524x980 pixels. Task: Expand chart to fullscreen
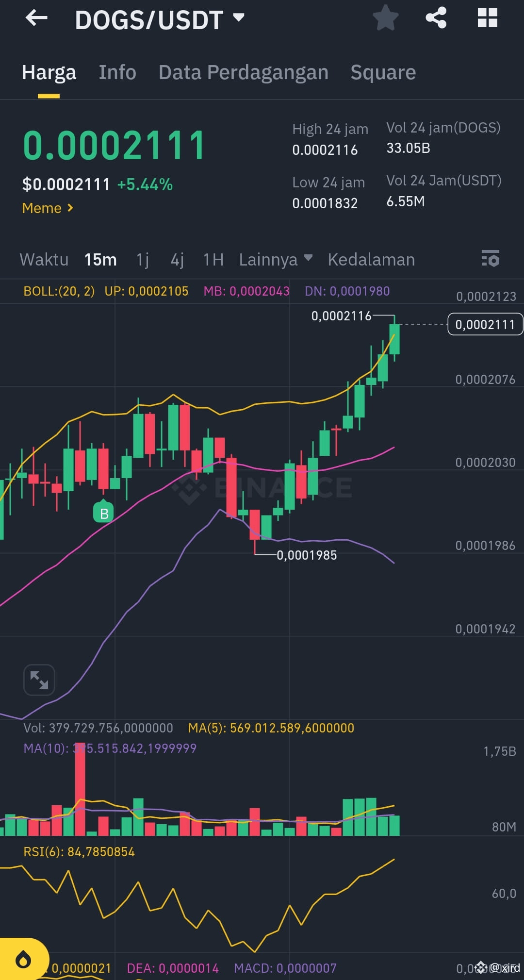[39, 680]
